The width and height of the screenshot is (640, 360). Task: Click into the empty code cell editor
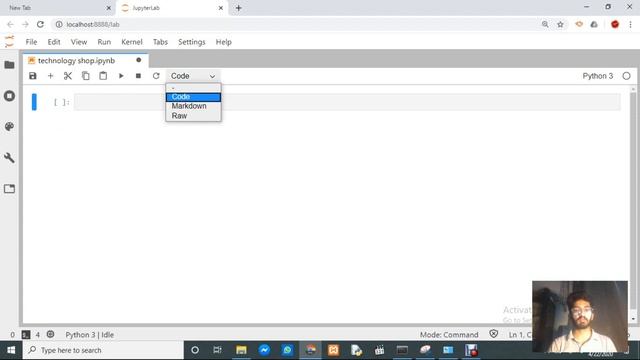pyautogui.click(x=347, y=102)
